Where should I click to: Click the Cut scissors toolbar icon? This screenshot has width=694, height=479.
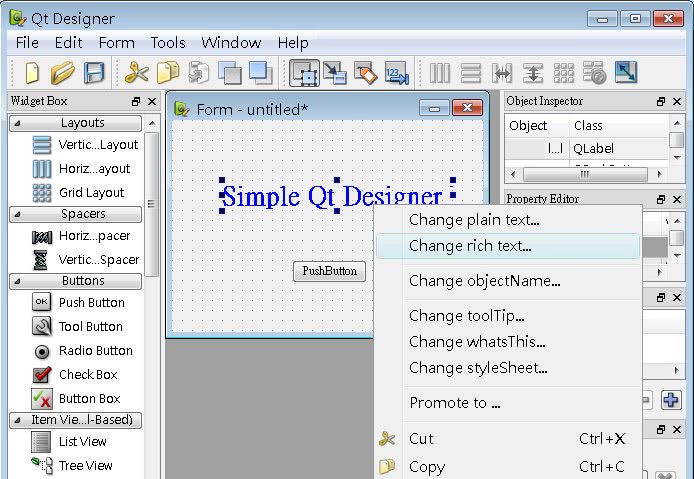(x=137, y=73)
